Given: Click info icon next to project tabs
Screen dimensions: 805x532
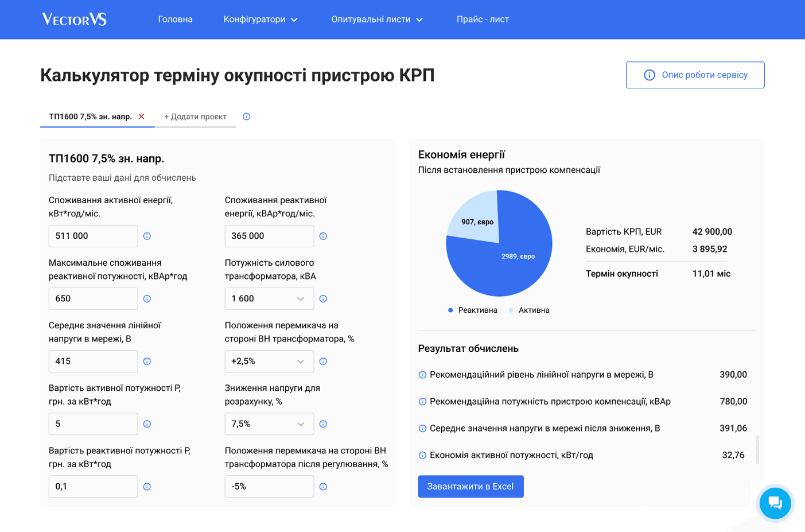Looking at the screenshot, I should pos(246,116).
